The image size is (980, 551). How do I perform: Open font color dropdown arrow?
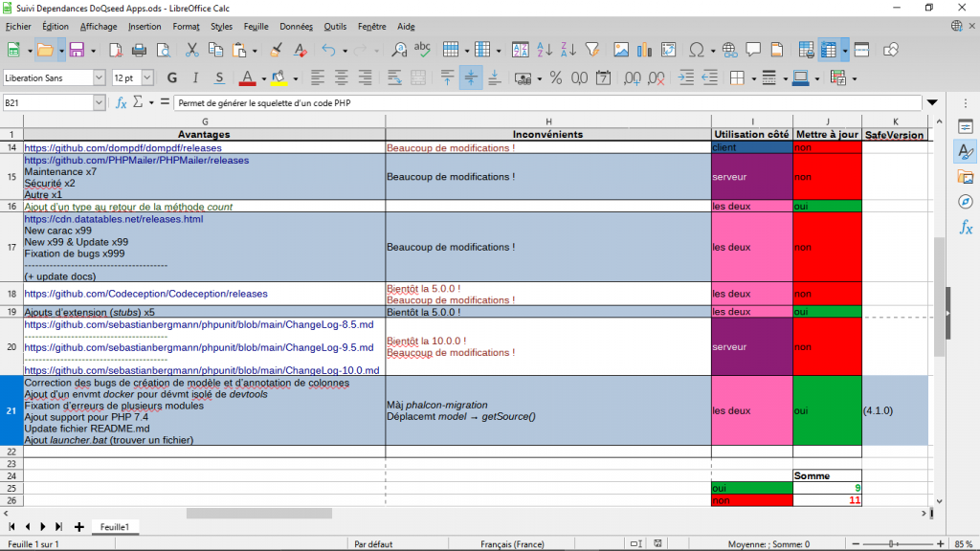(263, 78)
